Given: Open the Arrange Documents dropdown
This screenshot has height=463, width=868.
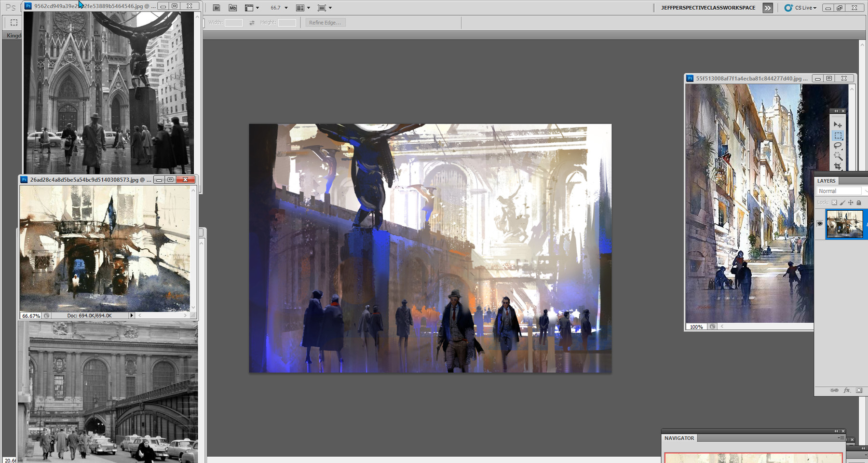Looking at the screenshot, I should click(303, 8).
